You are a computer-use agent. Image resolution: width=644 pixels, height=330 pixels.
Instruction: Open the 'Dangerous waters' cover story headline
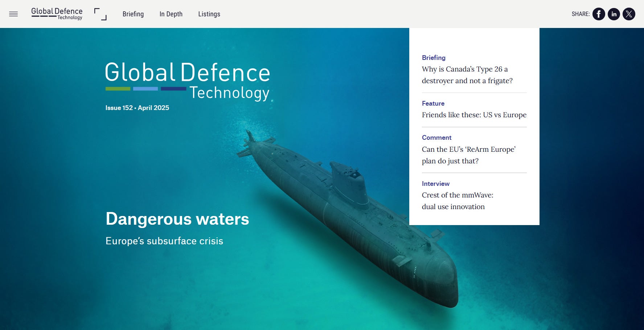click(177, 219)
